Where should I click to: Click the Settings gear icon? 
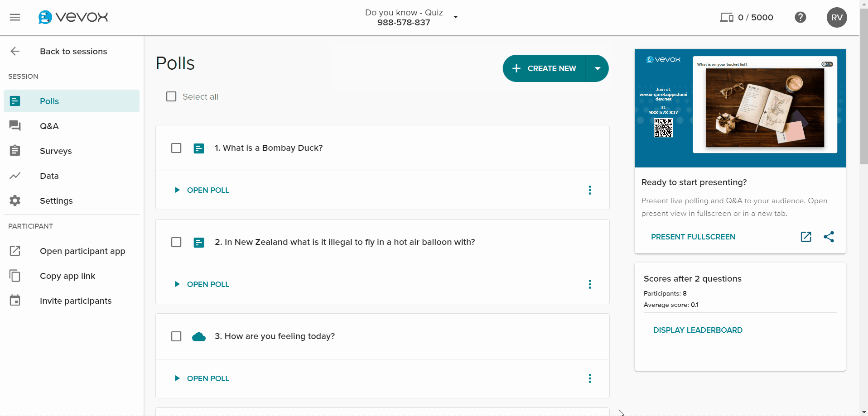click(15, 201)
